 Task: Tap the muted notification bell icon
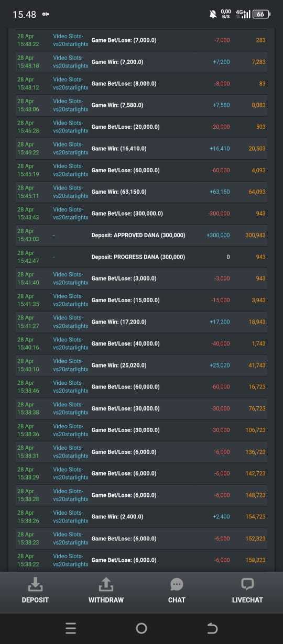point(213,14)
